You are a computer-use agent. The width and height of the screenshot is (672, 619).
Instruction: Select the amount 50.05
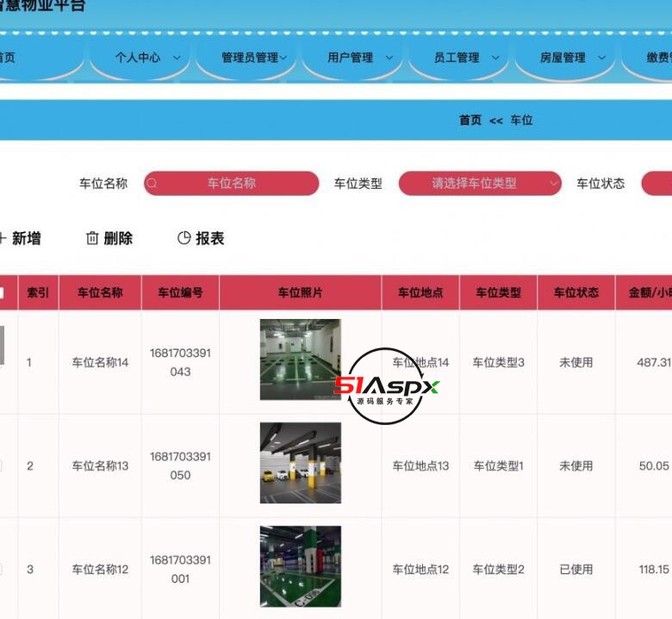coord(654,466)
